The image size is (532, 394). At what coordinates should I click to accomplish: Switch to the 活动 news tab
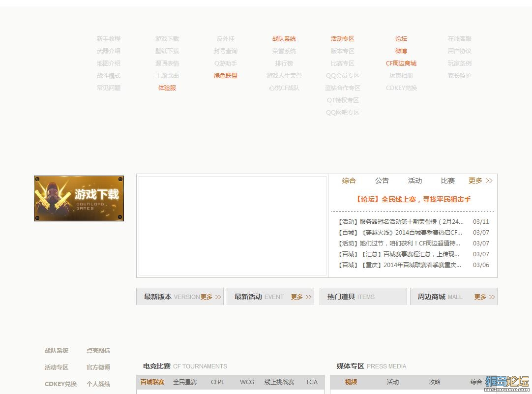(414, 181)
